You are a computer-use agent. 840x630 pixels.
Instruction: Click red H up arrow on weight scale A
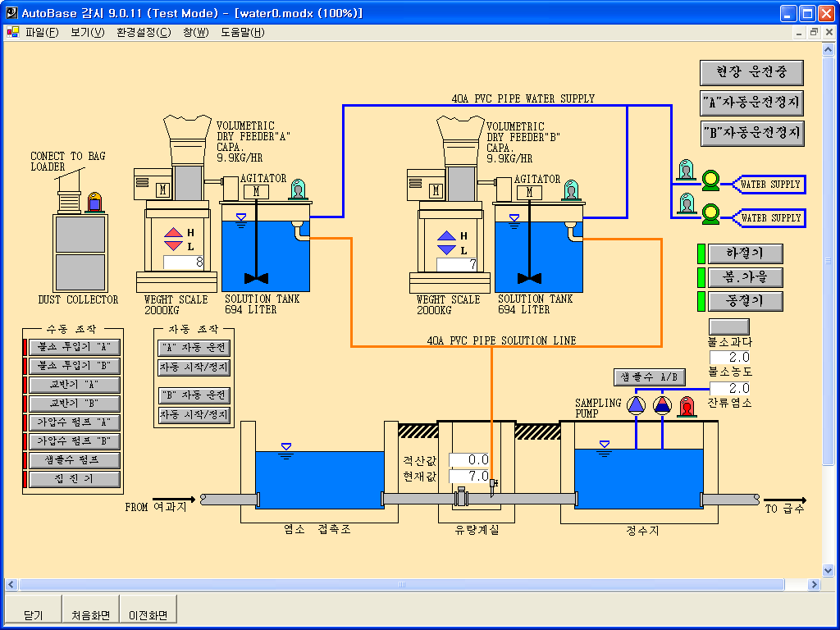pos(174,233)
